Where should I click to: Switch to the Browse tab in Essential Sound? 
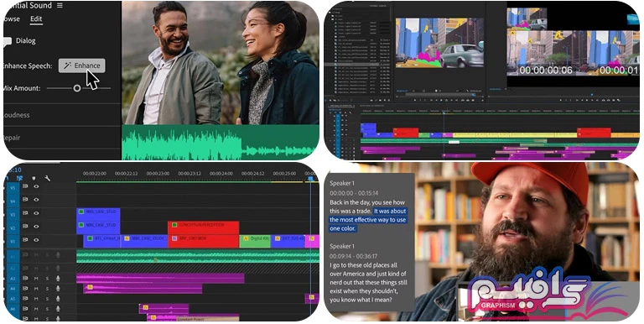tap(11, 19)
